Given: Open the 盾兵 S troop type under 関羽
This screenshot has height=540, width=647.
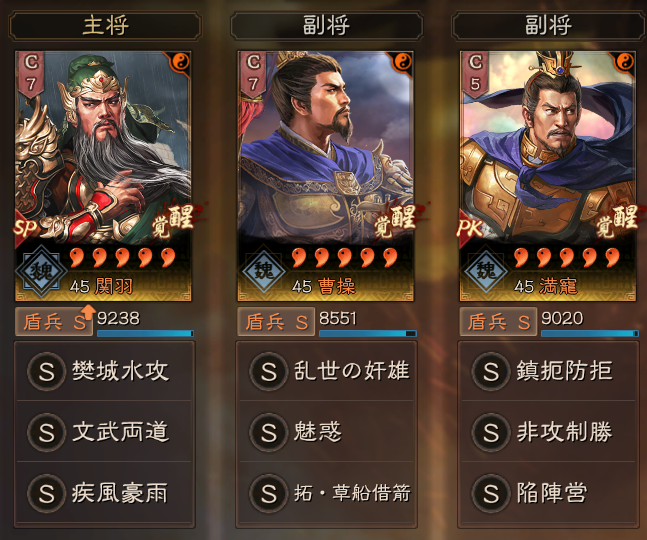Looking at the screenshot, I should 54,322.
